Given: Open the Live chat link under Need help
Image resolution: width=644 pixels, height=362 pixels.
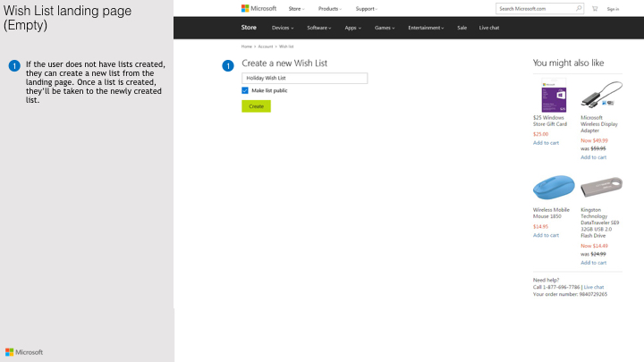Looking at the screenshot, I should 594,287.
